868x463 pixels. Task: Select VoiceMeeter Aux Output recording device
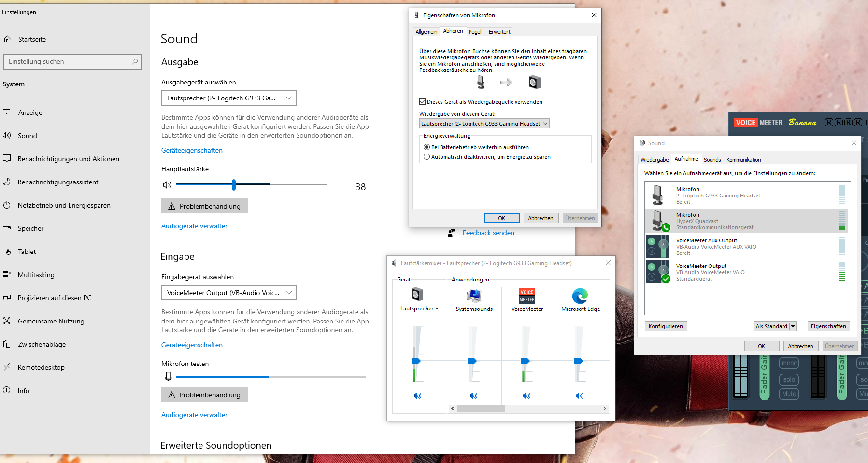[x=746, y=247]
